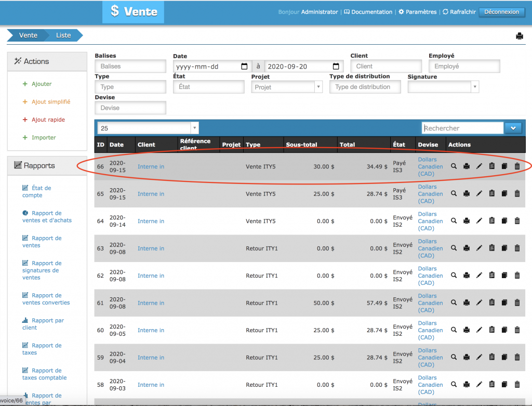The width and height of the screenshot is (532, 406).
Task: Open the start date calendar picker icon
Action: tap(244, 67)
